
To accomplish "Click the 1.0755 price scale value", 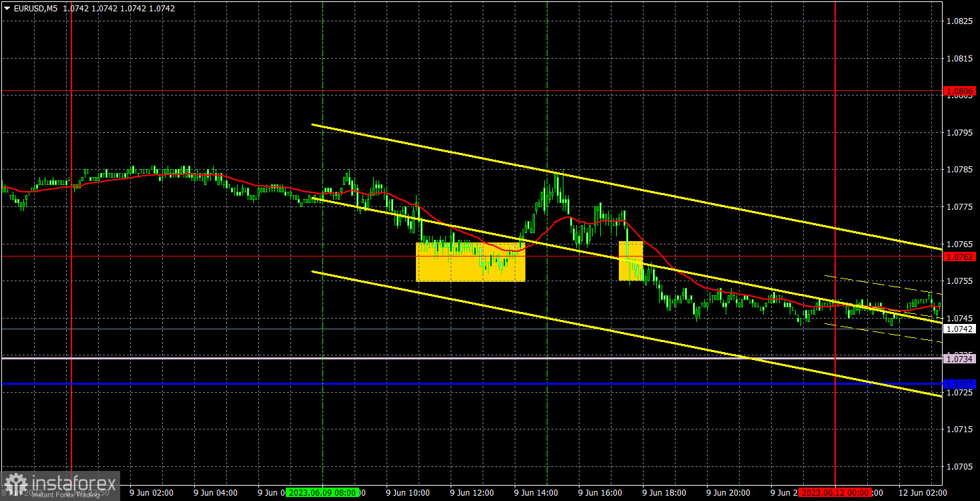I will 959,281.
